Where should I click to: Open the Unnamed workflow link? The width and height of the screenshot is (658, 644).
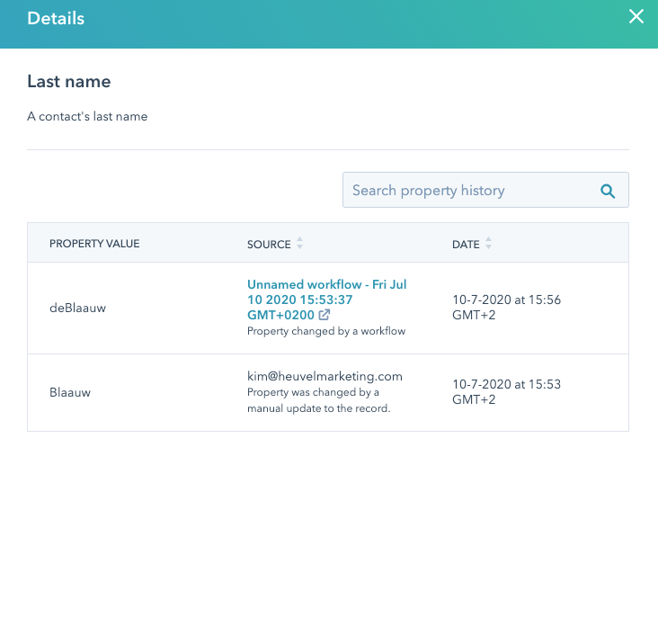326,300
